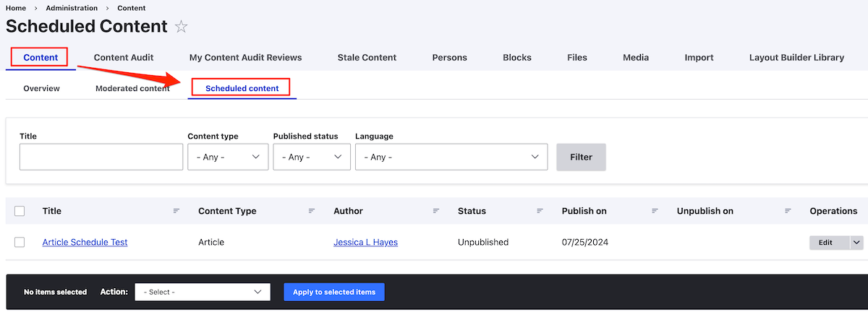
Task: Open the Article Schedule Test link
Action: 85,243
